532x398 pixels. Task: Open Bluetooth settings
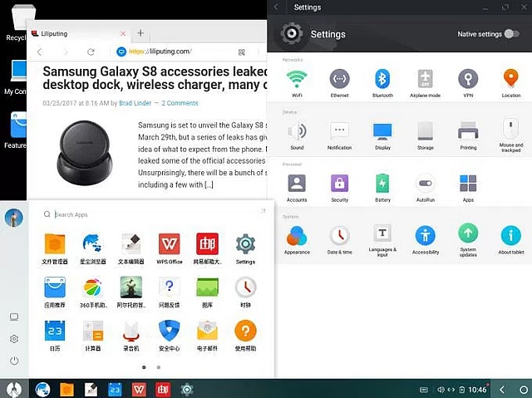pos(382,81)
